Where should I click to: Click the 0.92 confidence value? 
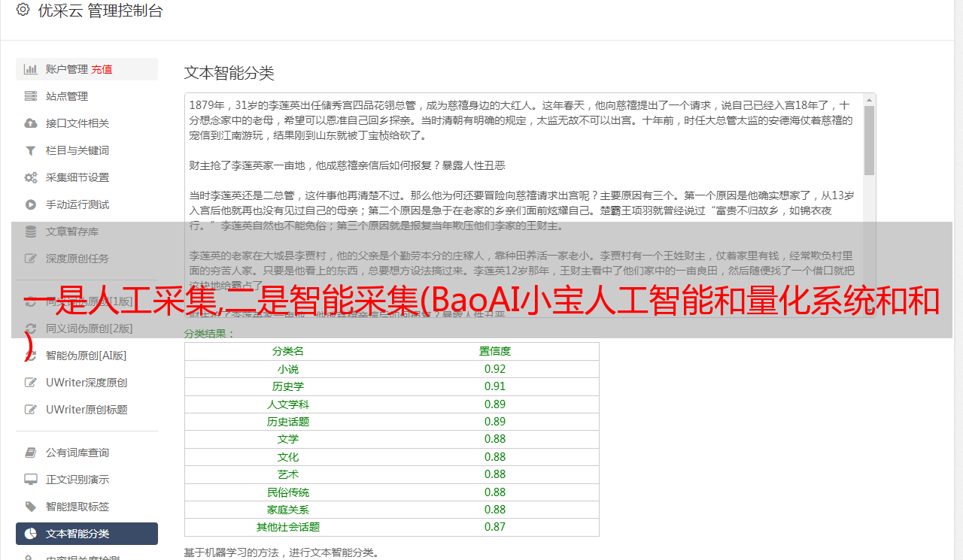point(495,369)
